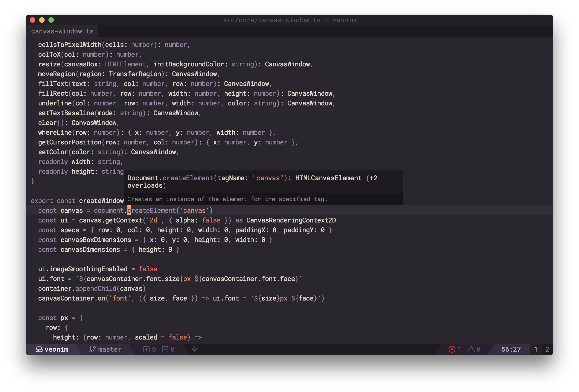Switch to vim tab 2 in statusbar
Viewport: 579px width, 392px height.
coord(547,350)
